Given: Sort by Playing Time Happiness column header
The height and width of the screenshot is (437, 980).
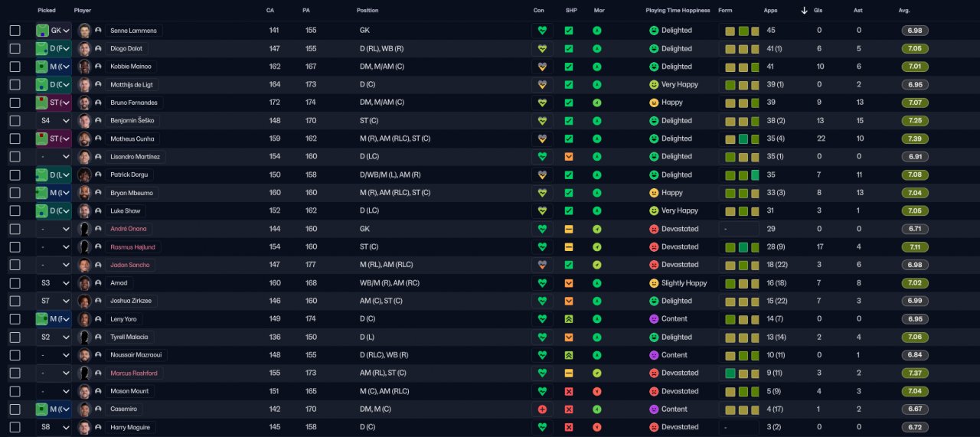Looking at the screenshot, I should 677,11.
